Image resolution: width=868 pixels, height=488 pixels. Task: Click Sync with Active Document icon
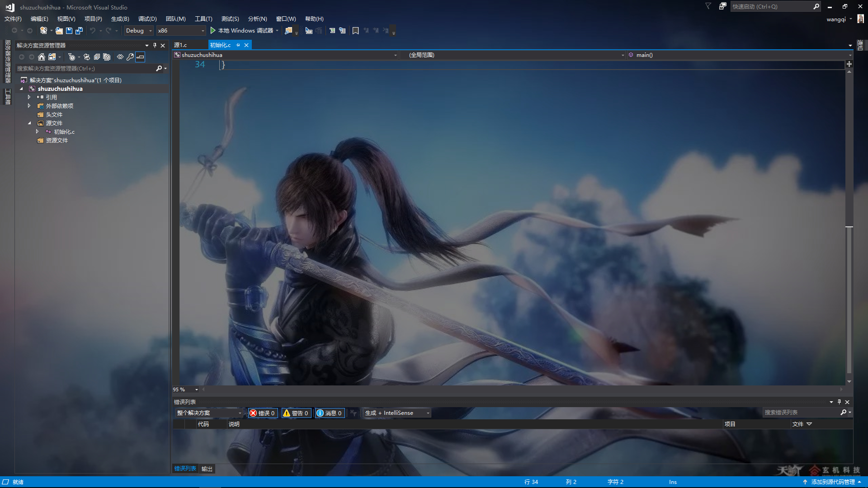click(x=86, y=57)
